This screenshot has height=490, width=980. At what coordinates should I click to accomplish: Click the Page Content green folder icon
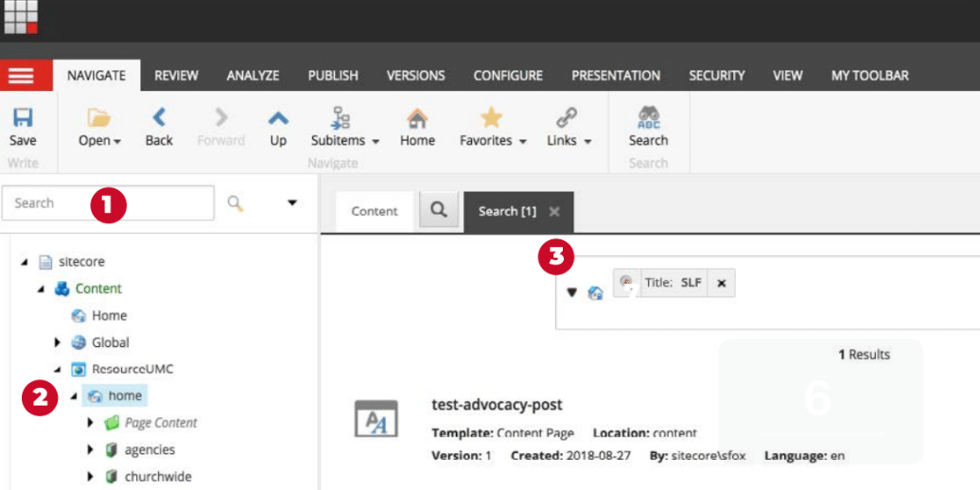point(112,423)
